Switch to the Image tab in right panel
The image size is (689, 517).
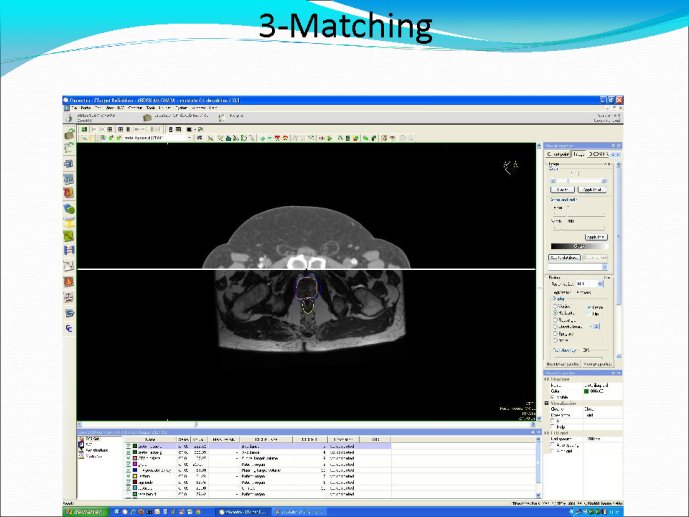(578, 154)
